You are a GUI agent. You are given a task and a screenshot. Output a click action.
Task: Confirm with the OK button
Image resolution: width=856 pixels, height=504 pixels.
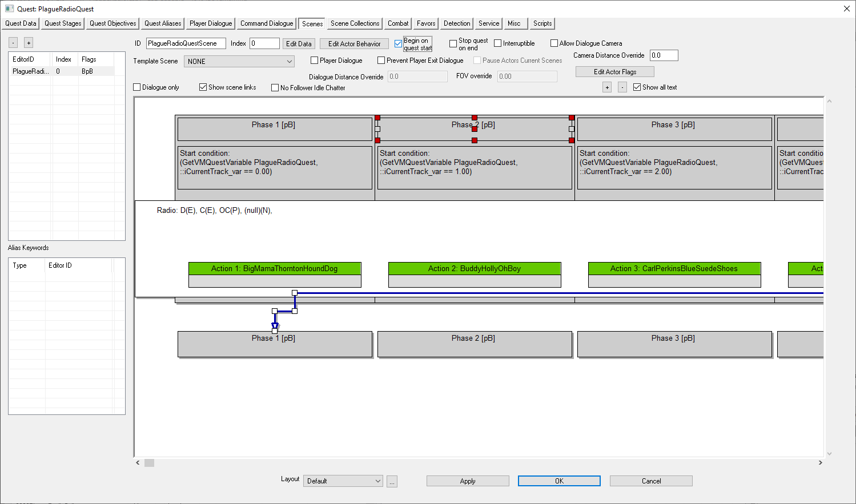(559, 481)
